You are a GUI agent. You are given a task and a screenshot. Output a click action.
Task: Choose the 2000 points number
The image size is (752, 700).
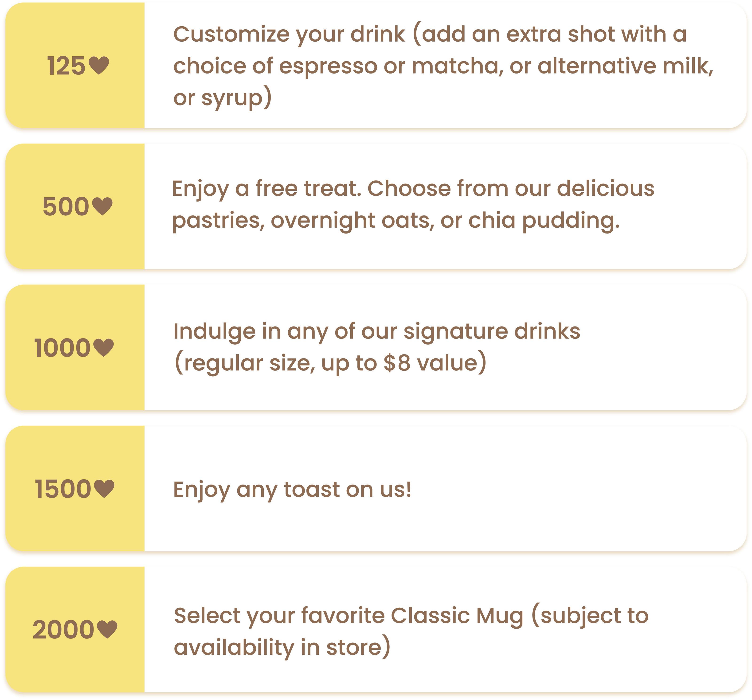pyautogui.click(x=63, y=630)
